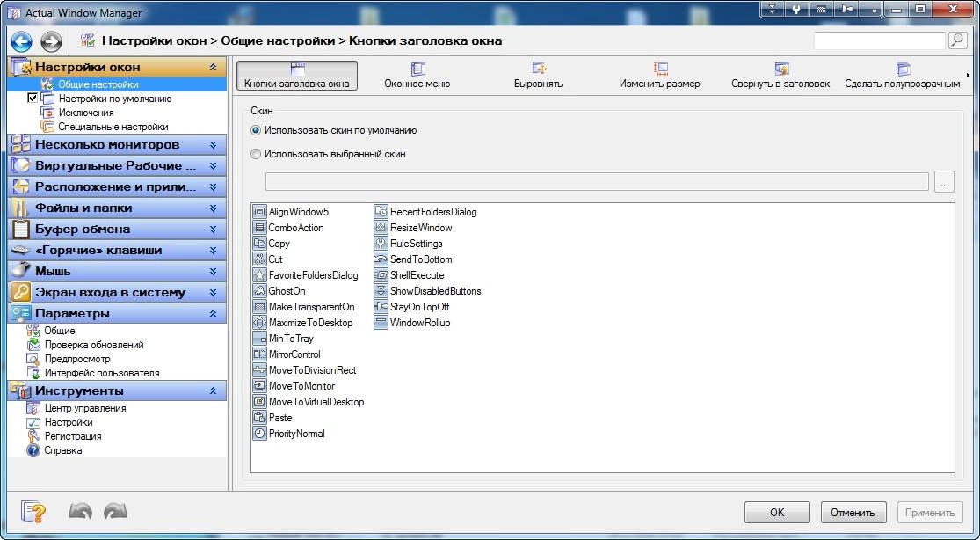The height and width of the screenshot is (540, 980).
Task: Open the 'Свернуть в заголовок' tab
Action: click(x=780, y=76)
